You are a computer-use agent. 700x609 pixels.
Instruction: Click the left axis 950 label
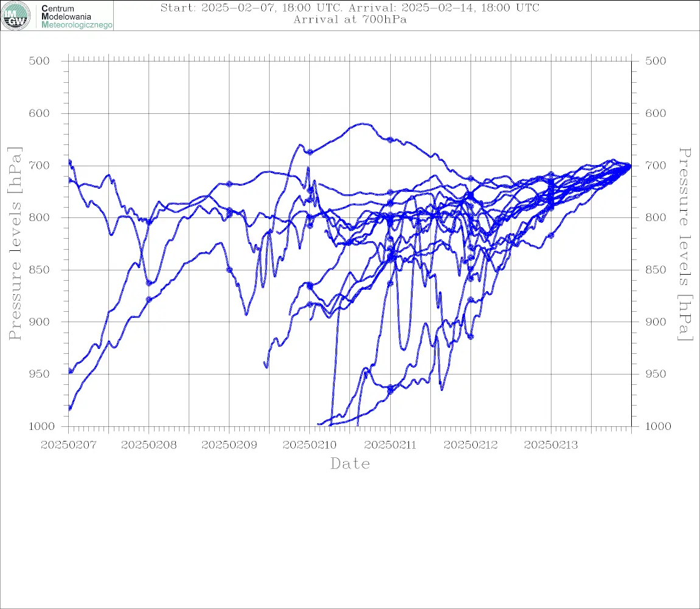tap(40, 374)
